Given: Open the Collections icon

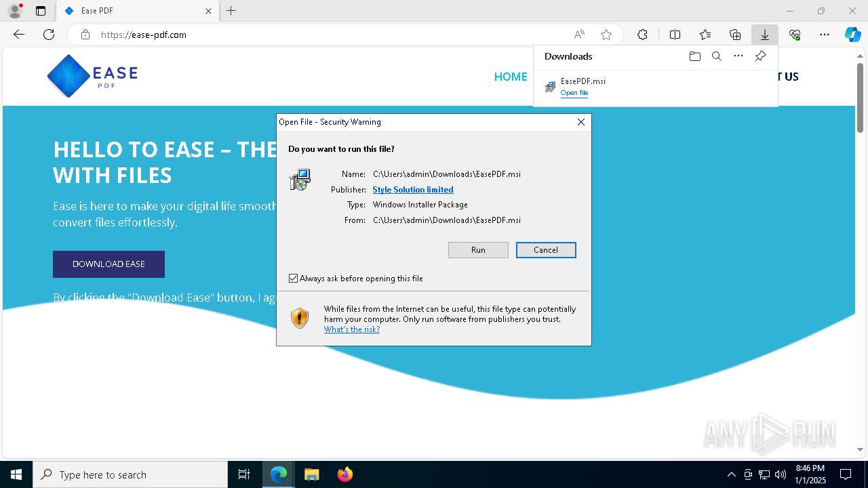Looking at the screenshot, I should click(x=735, y=35).
